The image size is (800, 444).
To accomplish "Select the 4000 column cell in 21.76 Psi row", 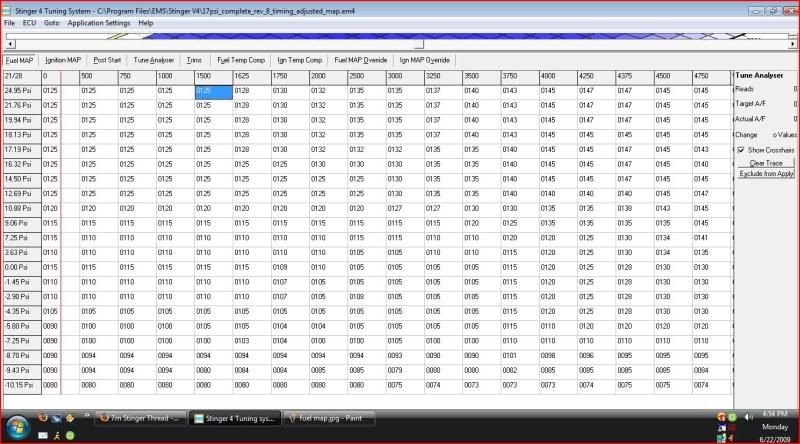I will 558,106.
